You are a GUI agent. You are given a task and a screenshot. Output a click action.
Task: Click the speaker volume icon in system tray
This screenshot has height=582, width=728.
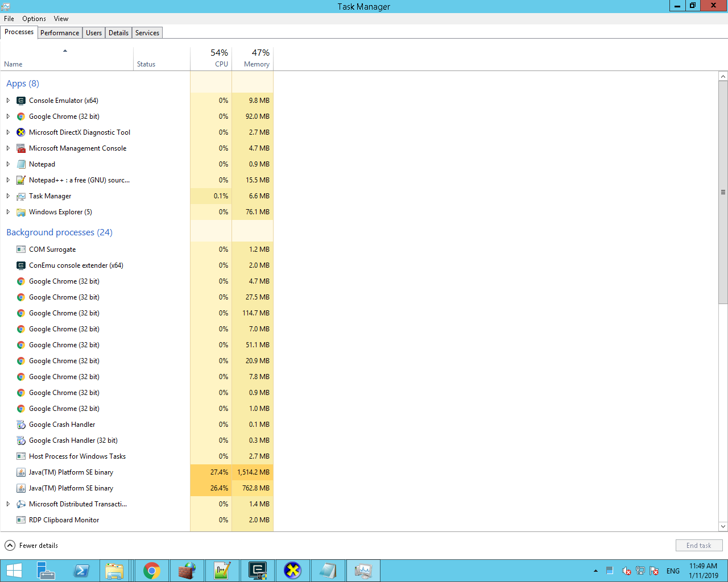pyautogui.click(x=626, y=571)
